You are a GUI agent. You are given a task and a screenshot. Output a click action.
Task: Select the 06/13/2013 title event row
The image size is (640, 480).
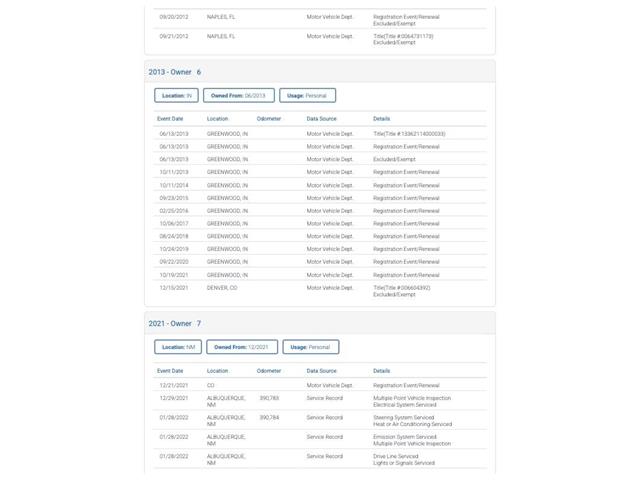pos(320,134)
